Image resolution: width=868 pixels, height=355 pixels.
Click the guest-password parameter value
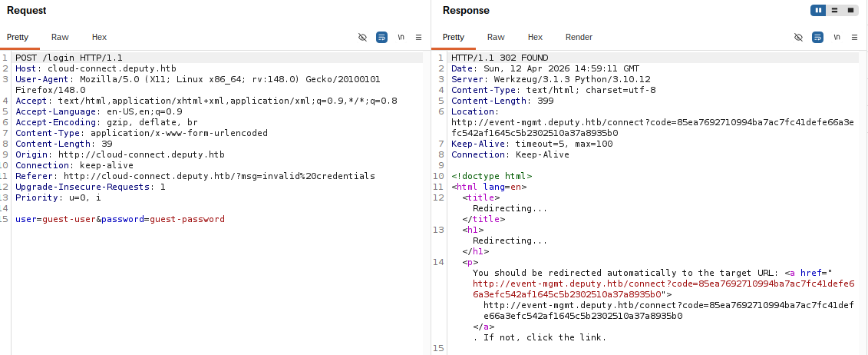187,219
